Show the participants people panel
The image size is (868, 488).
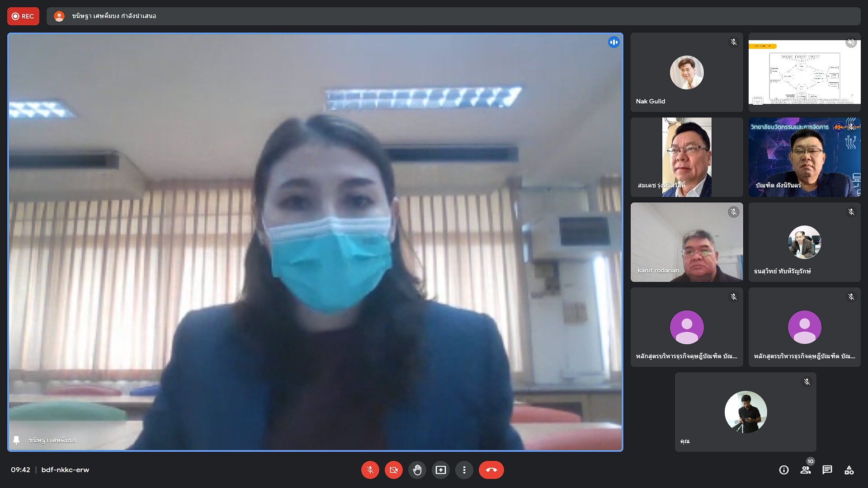[806, 470]
